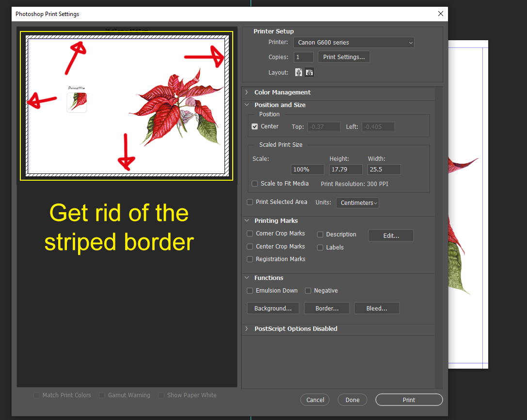Enable the Center Crop Marks checkbox
The width and height of the screenshot is (527, 420).
pyautogui.click(x=249, y=246)
